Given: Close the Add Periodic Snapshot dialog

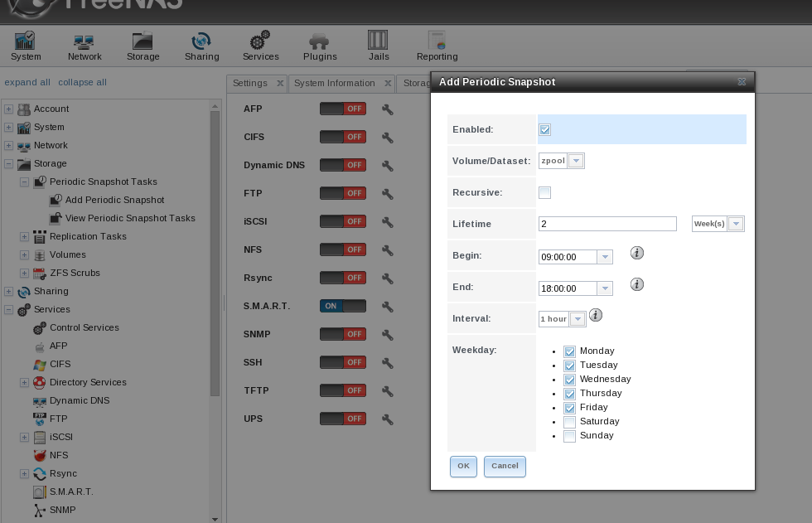Looking at the screenshot, I should 742,82.
